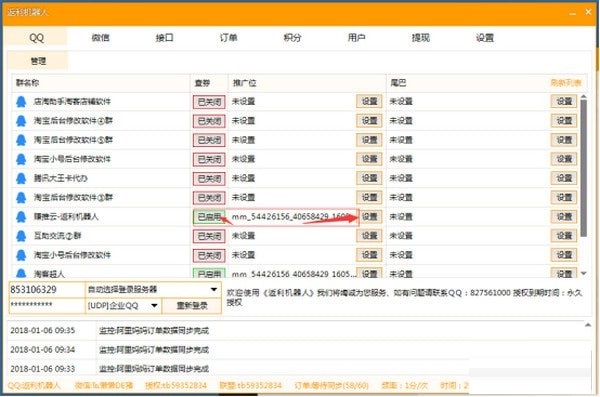Screen dimensions: 600x397
Task: Click the 尾巴 column header
Action: point(398,83)
